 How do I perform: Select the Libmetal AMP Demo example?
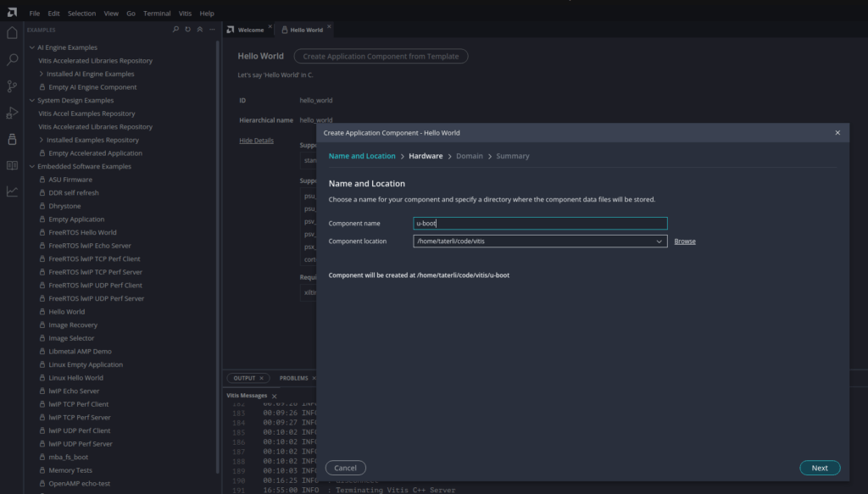coord(81,352)
